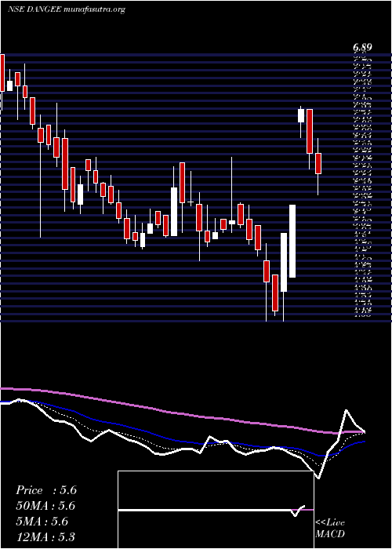Click the NSE DANGEE chart title

pos(67,9)
